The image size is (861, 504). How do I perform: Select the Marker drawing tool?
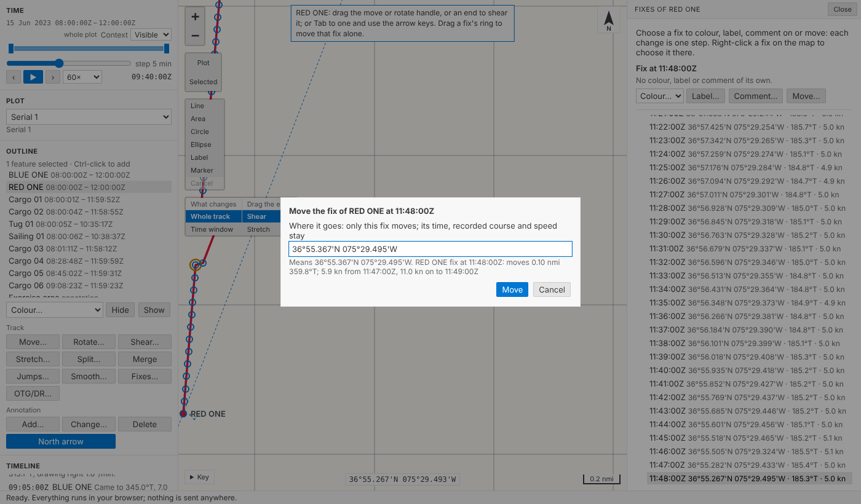tap(202, 170)
